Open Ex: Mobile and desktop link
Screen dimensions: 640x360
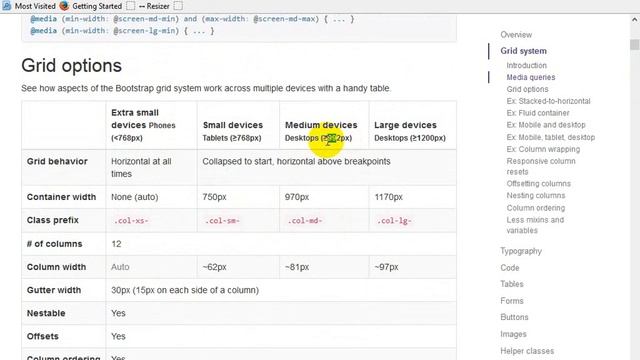point(546,125)
